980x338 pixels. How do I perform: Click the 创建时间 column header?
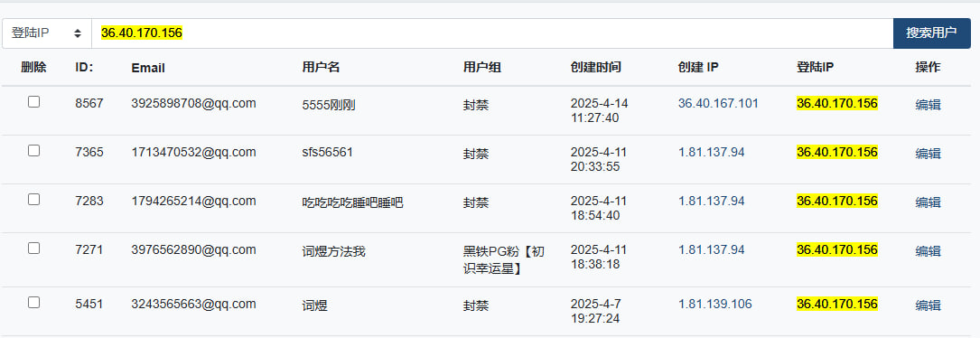(x=595, y=68)
